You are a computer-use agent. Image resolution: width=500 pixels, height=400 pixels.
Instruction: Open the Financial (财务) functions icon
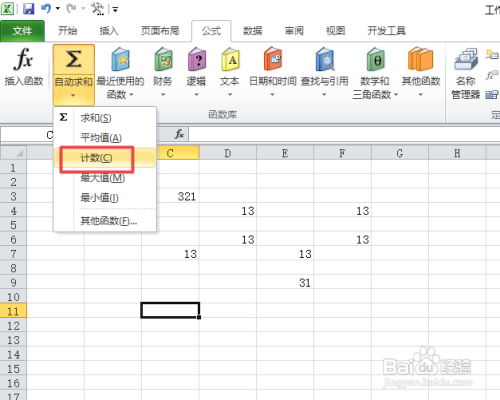point(163,59)
